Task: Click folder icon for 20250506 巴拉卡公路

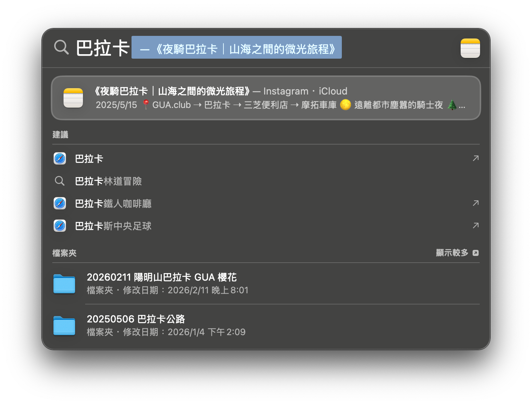Action: pyautogui.click(x=64, y=326)
